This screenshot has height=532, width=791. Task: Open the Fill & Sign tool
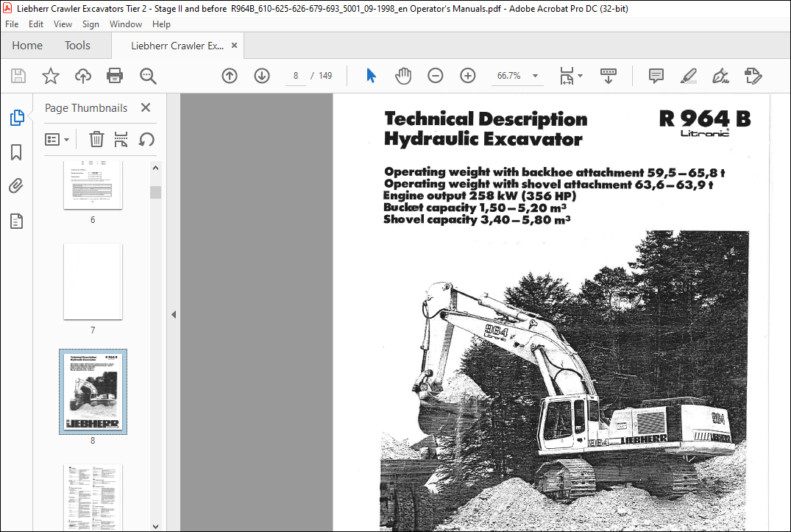point(720,76)
